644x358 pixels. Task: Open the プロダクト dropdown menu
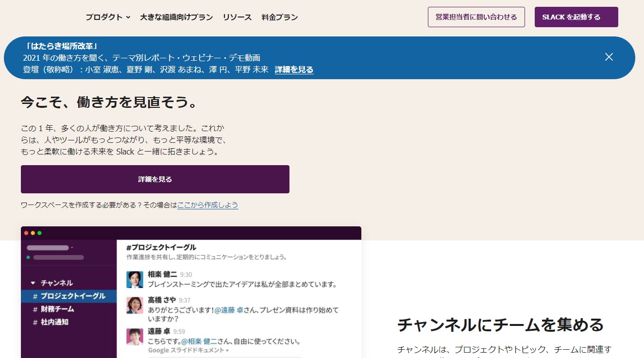point(108,17)
